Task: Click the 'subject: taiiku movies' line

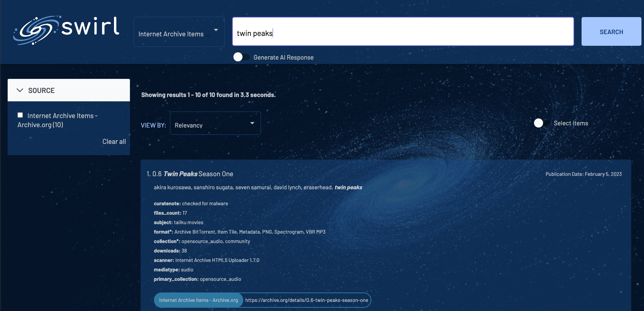Action: tap(179, 222)
